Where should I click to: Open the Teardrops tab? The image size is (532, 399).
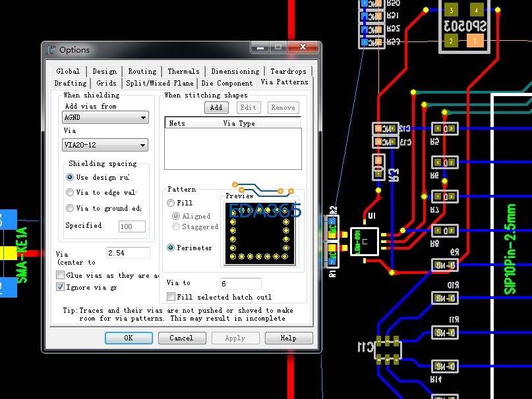click(287, 71)
